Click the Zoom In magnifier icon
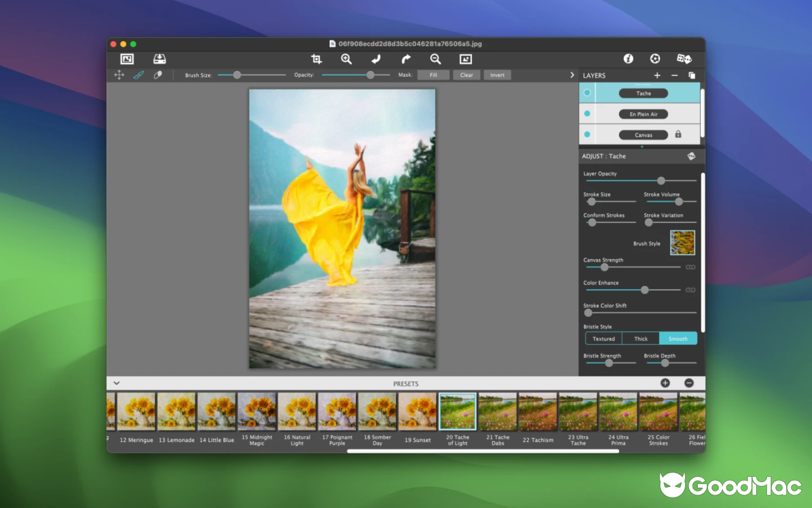This screenshot has height=508, width=812. 346,58
